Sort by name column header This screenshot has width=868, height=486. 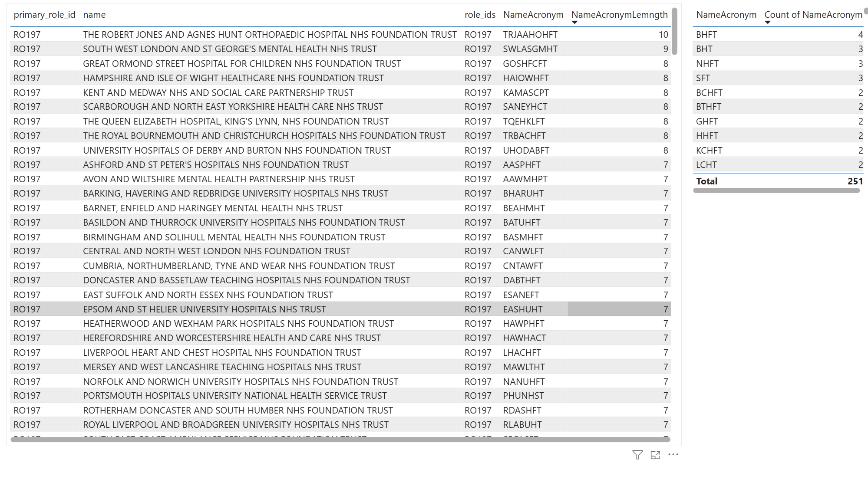94,15
